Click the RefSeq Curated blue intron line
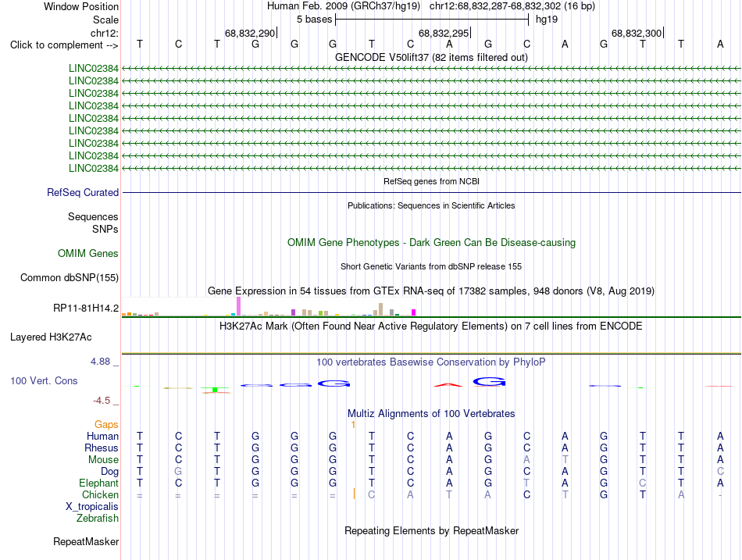742x560 pixels. point(431,193)
